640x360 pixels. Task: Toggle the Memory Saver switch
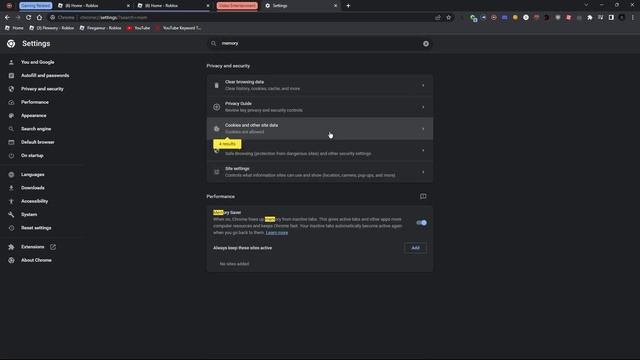coord(422,223)
